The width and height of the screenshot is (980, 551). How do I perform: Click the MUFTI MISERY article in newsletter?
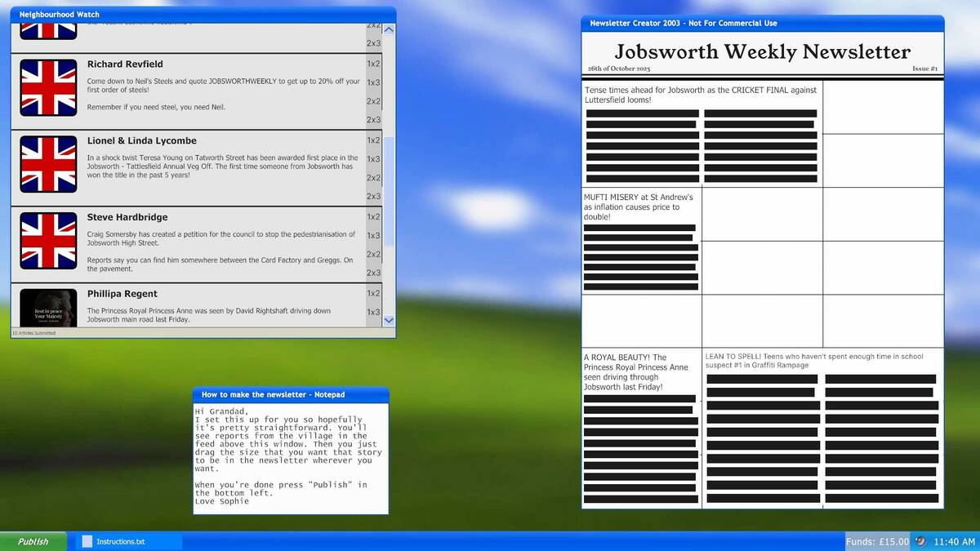click(641, 241)
